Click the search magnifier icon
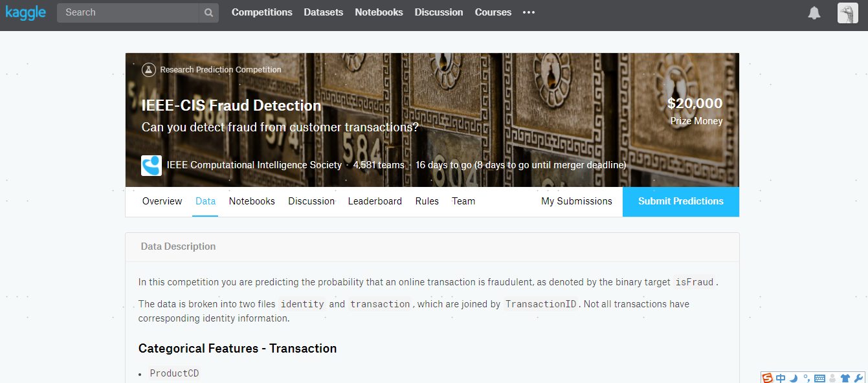The image size is (868, 383). [208, 12]
